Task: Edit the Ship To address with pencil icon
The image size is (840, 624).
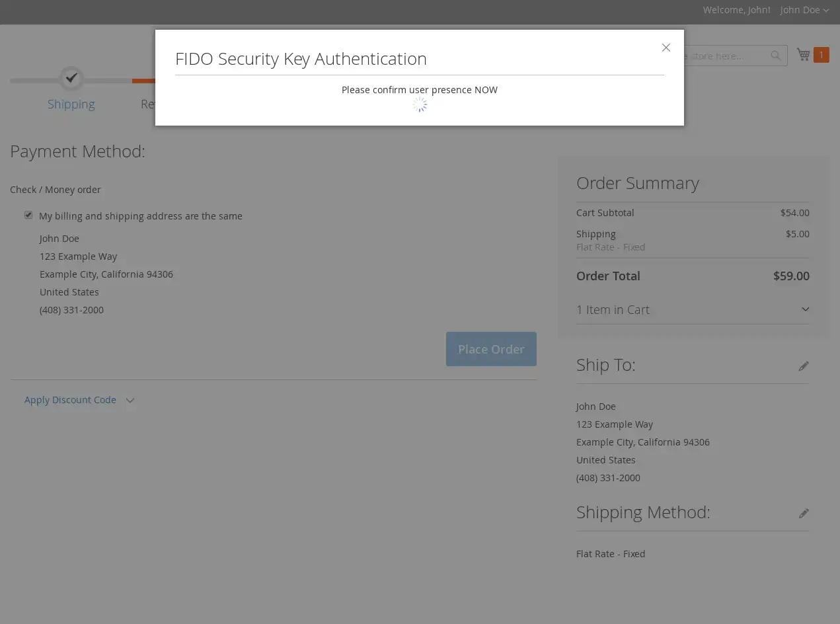Action: [x=803, y=366]
